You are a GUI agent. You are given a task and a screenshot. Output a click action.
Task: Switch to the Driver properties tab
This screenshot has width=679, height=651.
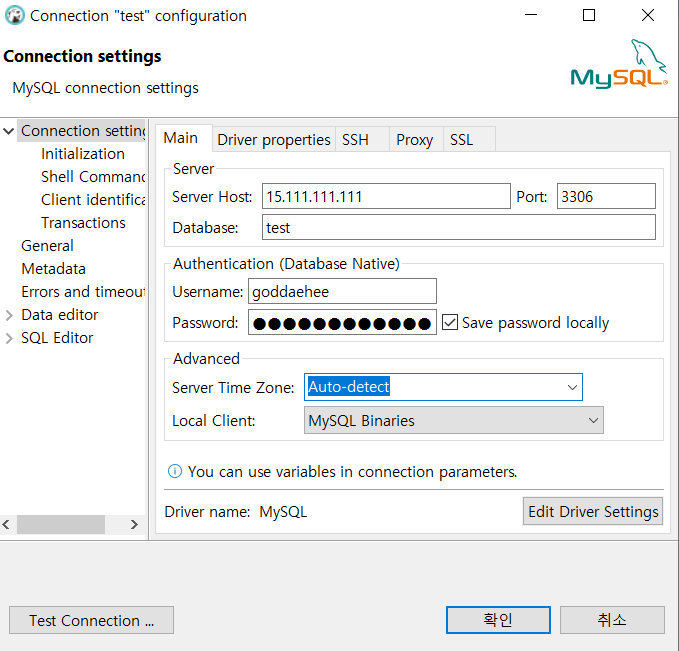pyautogui.click(x=274, y=140)
